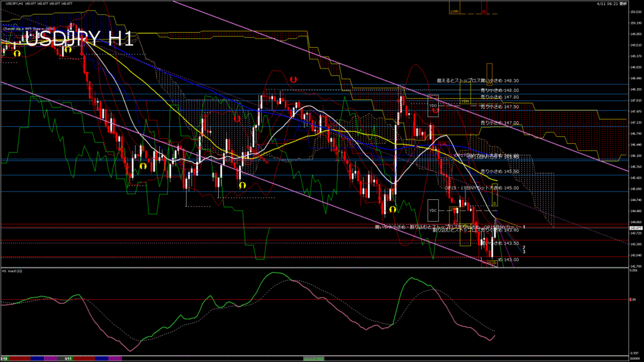Viewport: 644px width, 362px height.
Task: Click the USDJPY H1 chart title
Action: [79, 39]
